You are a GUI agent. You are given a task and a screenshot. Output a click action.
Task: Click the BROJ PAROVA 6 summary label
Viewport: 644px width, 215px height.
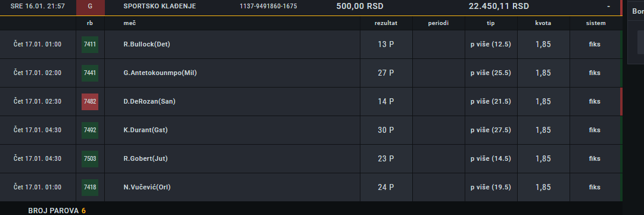pyautogui.click(x=57, y=211)
